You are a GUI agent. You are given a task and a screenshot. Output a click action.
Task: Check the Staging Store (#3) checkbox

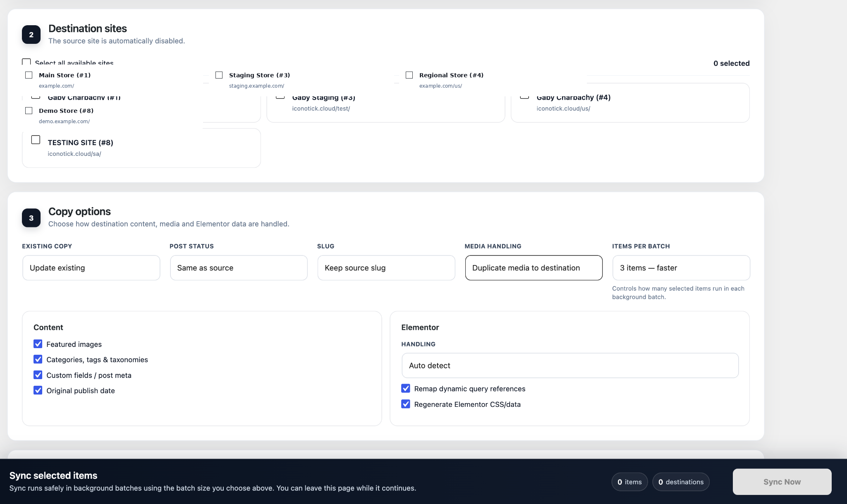(219, 75)
